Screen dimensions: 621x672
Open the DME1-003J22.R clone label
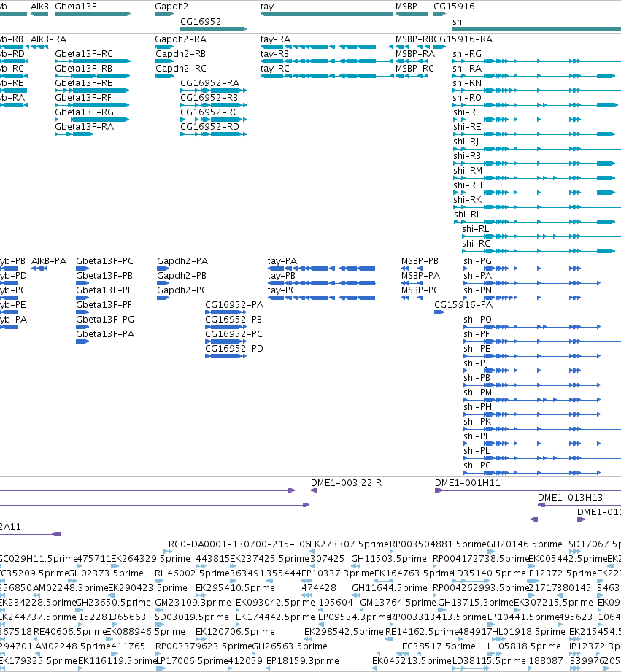347,483
